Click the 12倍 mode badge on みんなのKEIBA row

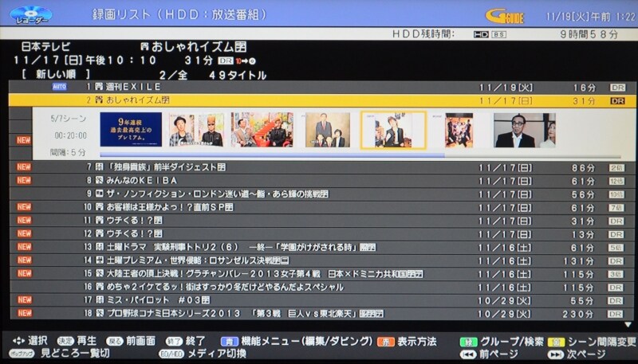616,181
